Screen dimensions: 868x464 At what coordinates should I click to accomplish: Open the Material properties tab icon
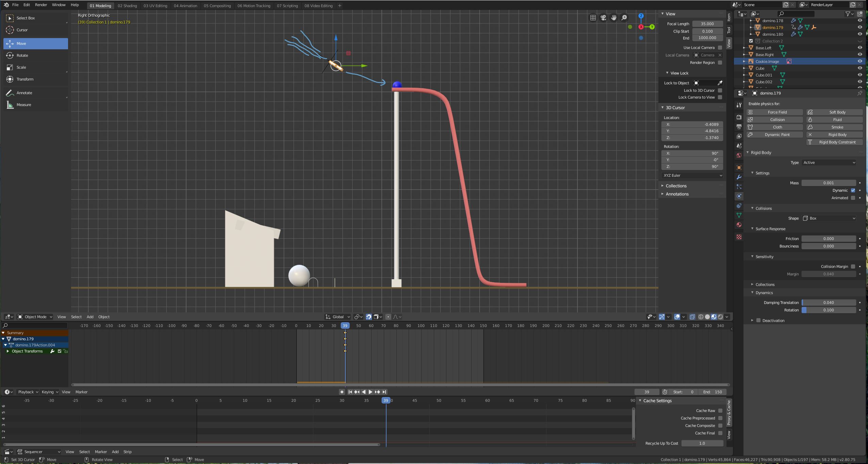(739, 225)
